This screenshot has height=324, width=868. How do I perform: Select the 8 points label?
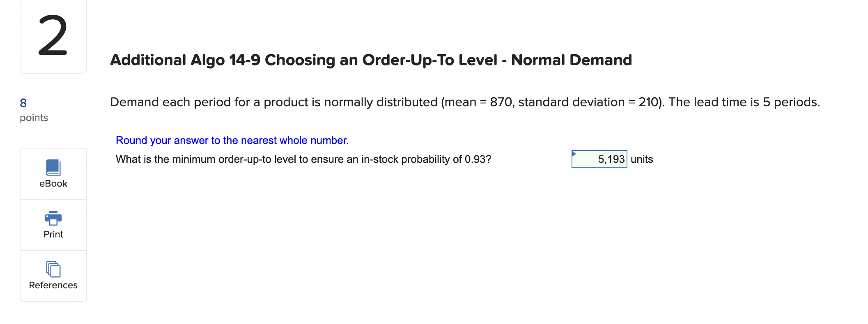(33, 109)
